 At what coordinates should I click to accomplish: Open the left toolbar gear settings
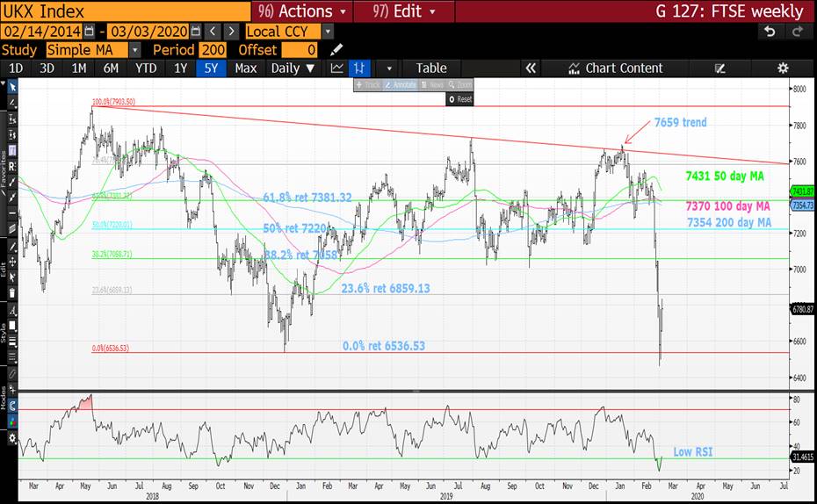coord(12,438)
